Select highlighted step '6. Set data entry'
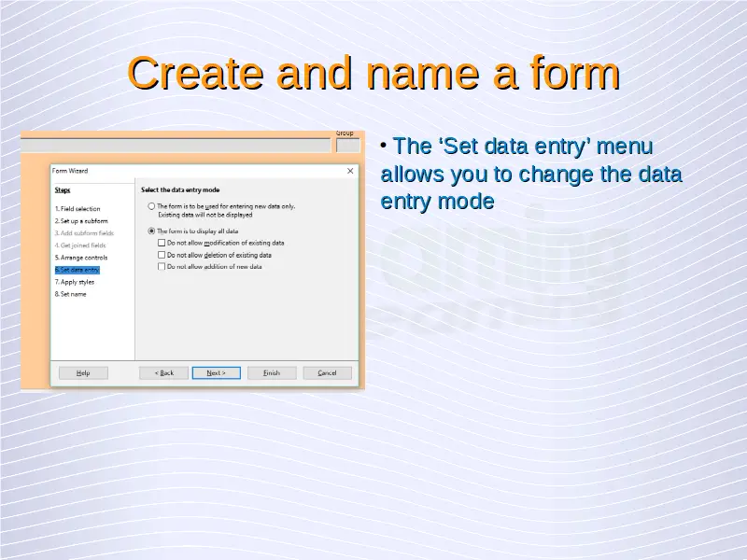This screenshot has width=747, height=560. click(78, 270)
